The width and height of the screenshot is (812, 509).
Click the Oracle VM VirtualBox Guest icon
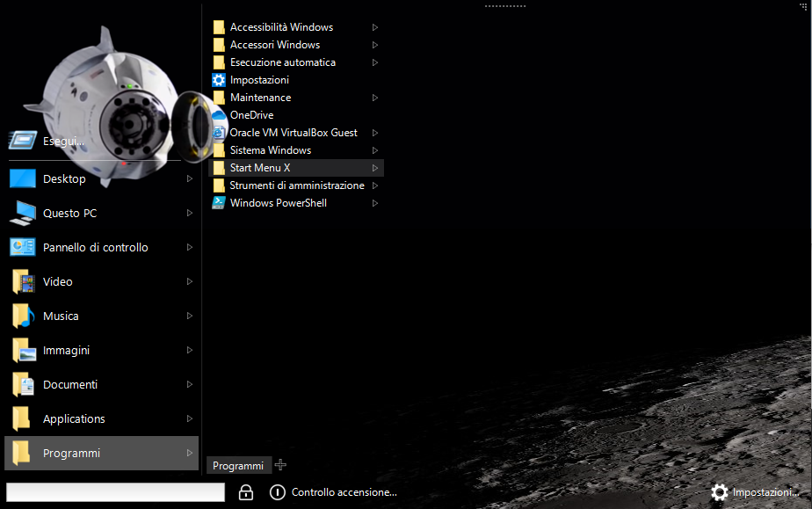click(219, 133)
